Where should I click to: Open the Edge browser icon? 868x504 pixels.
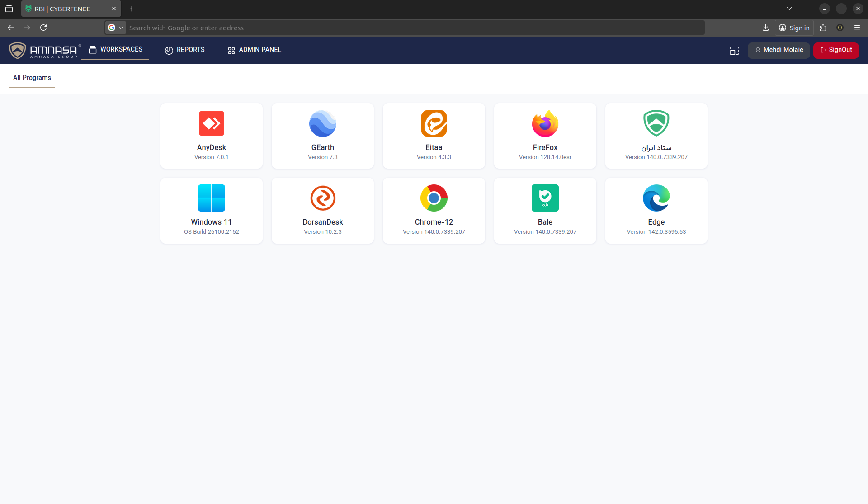[656, 198]
